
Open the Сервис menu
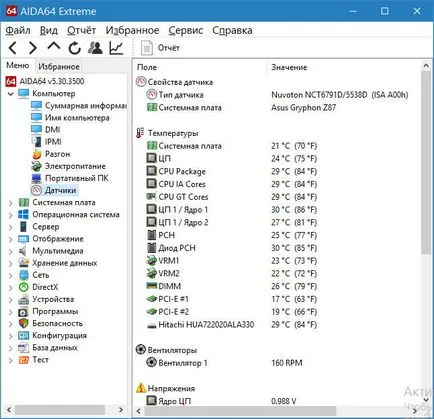186,30
